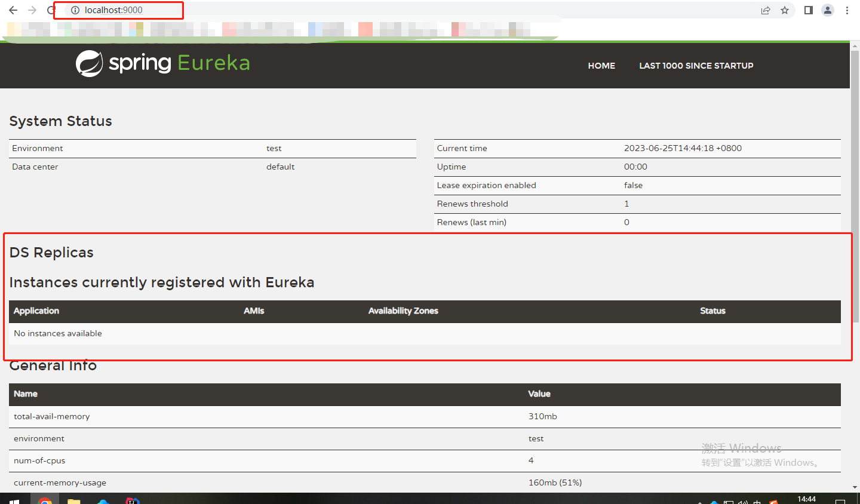Click the Renews threshold label
The height and width of the screenshot is (504, 860).
pos(472,204)
